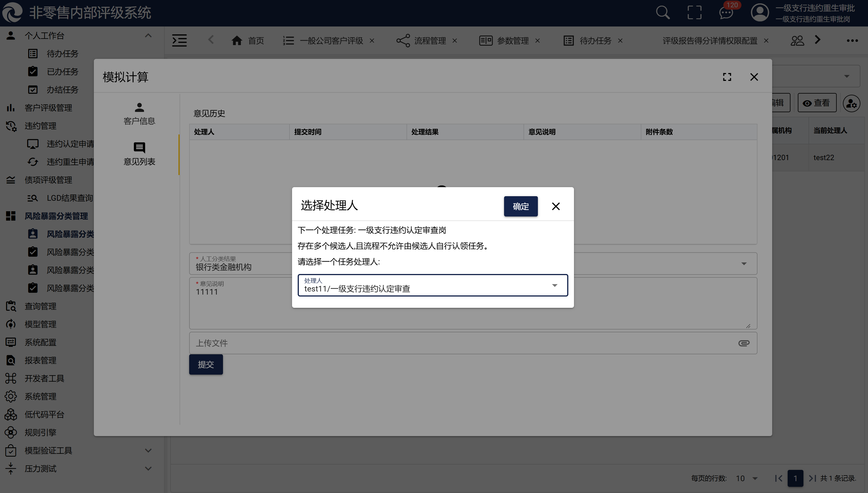Screen dimensions: 868x493
Task: Click the 提交 submit button
Action: pos(206,364)
